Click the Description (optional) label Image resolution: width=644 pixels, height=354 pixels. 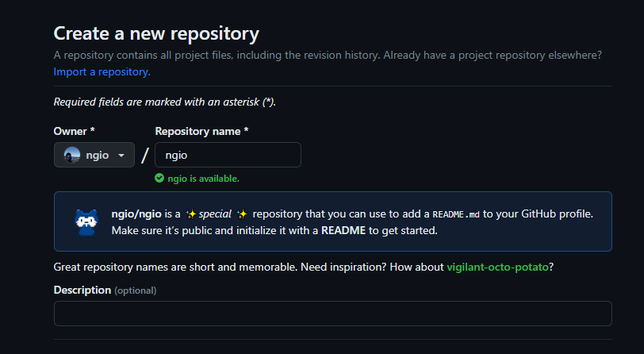coord(105,291)
